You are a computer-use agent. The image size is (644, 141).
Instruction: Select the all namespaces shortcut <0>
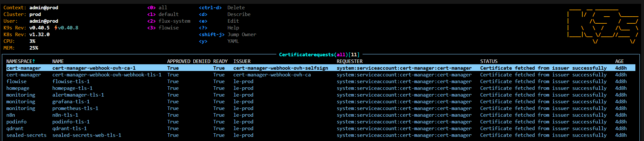pyautogui.click(x=157, y=8)
